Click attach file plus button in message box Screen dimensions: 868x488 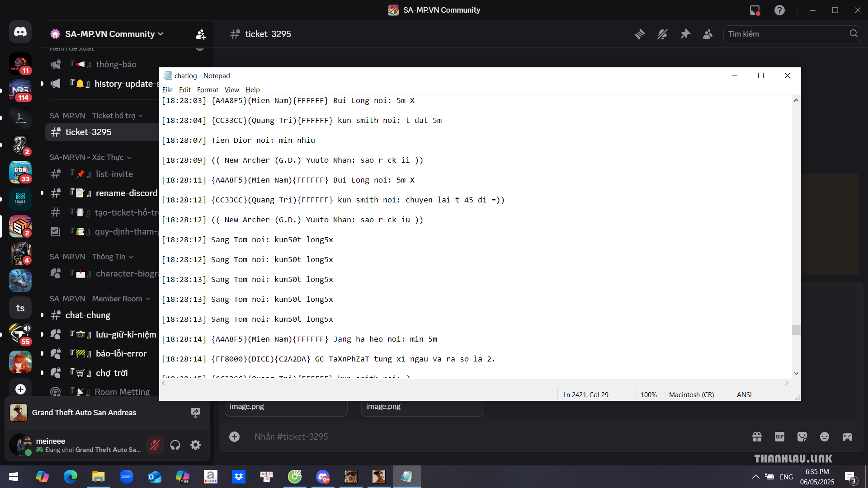tap(234, 436)
